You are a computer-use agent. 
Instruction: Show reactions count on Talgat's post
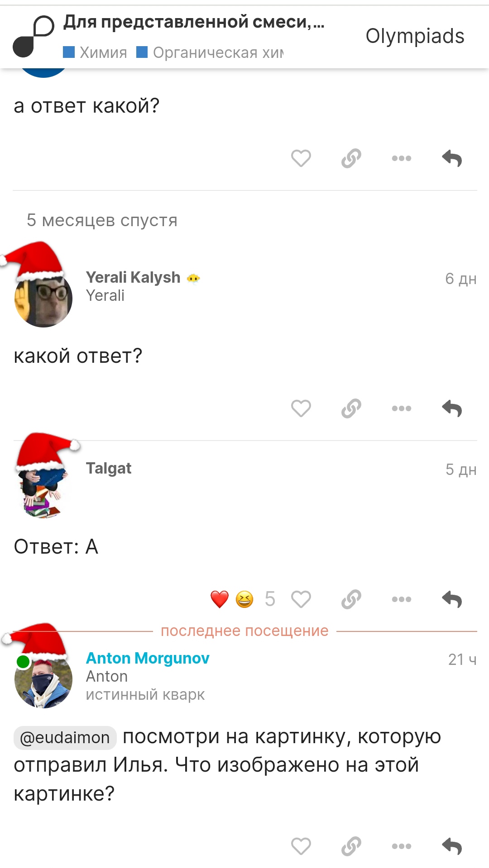[269, 599]
